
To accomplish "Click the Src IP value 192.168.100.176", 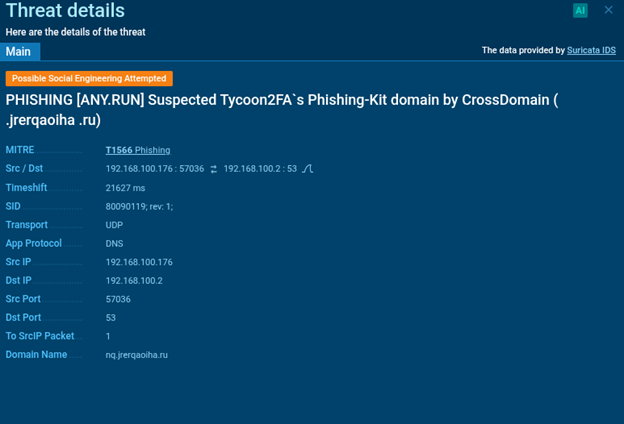I will 139,262.
